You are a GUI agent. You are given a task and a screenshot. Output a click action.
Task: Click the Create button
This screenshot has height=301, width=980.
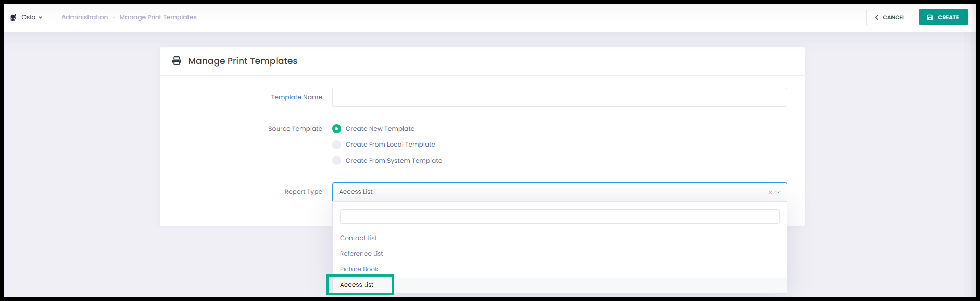coord(943,17)
